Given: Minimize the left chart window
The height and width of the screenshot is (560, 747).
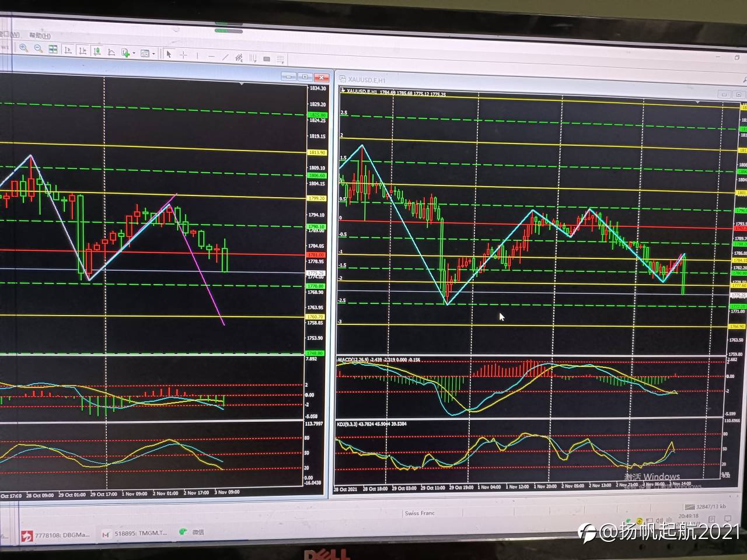Looking at the screenshot, I should 289,76.
